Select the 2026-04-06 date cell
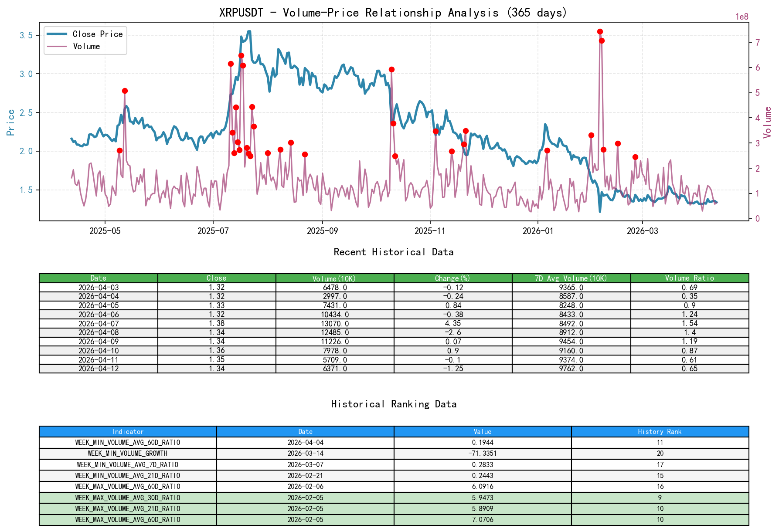Screen dimensions: 779x532 99,315
